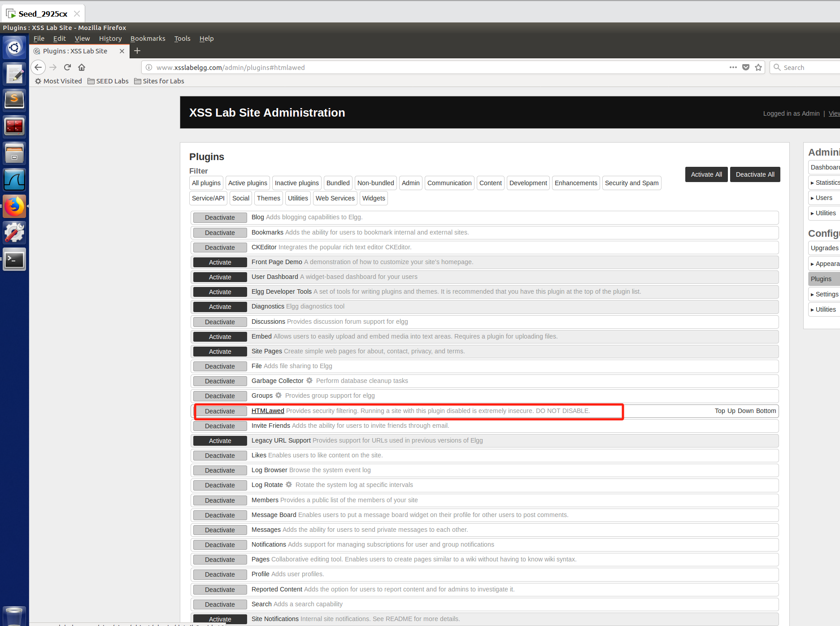Click the Activate All button
This screenshot has height=626, width=840.
[x=706, y=174]
